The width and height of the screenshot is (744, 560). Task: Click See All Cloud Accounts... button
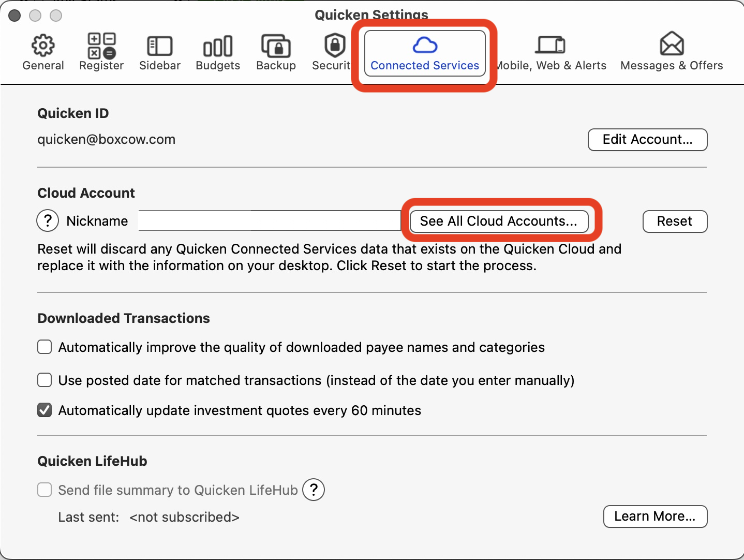[499, 222]
